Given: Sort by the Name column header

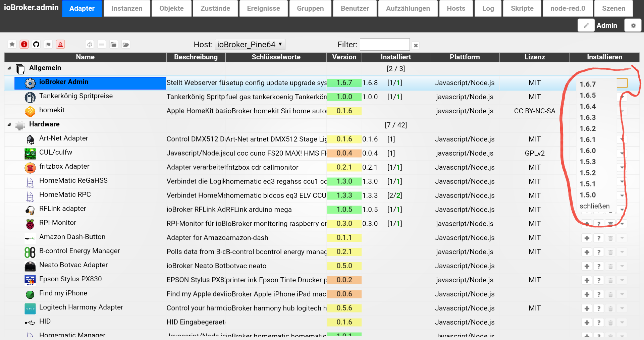Looking at the screenshot, I should [85, 57].
